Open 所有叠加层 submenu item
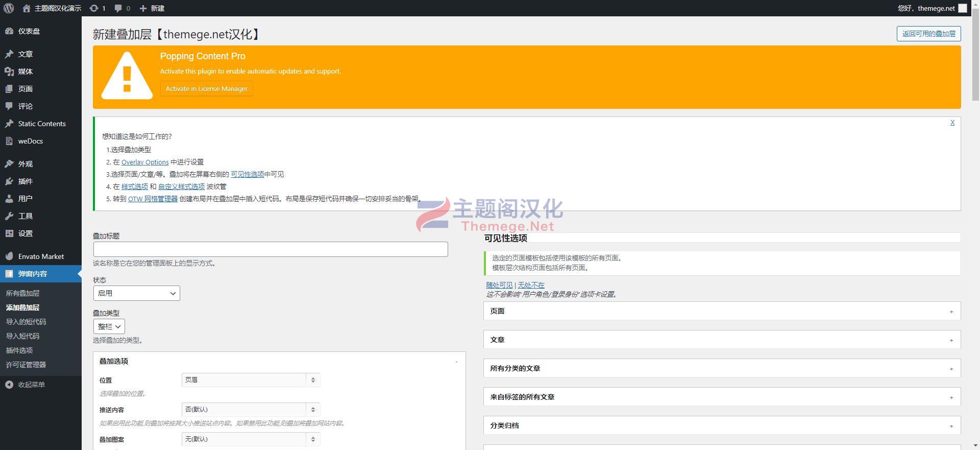 [x=22, y=293]
